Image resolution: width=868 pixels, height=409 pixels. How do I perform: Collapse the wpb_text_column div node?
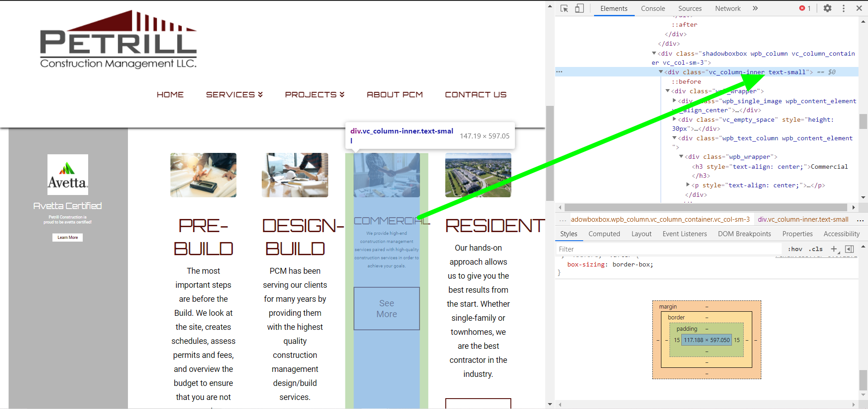pyautogui.click(x=675, y=138)
